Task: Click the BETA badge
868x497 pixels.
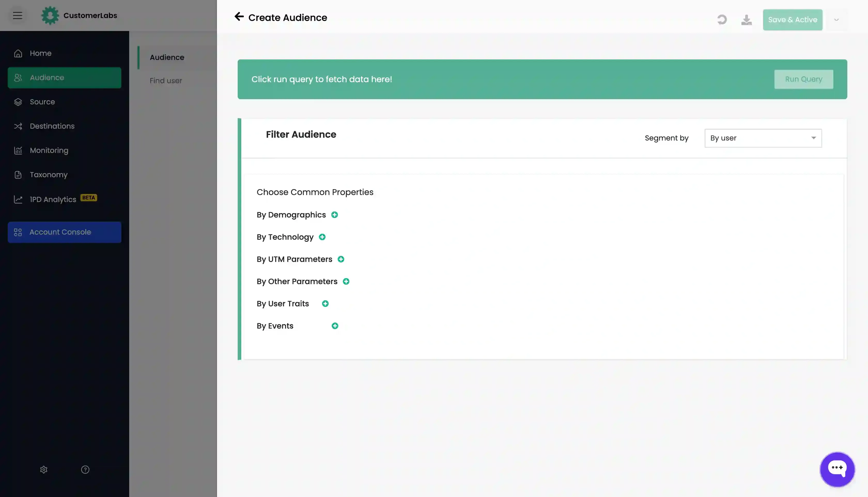Action: 89,198
